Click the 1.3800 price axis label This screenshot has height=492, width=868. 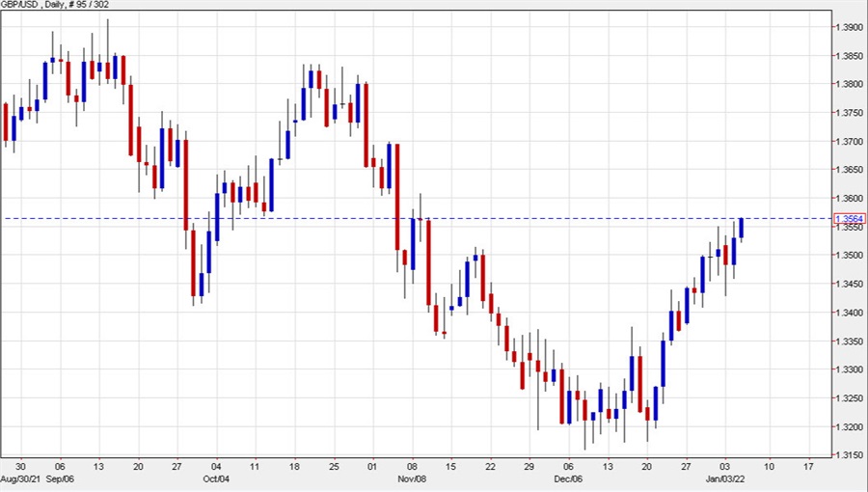pyautogui.click(x=850, y=84)
